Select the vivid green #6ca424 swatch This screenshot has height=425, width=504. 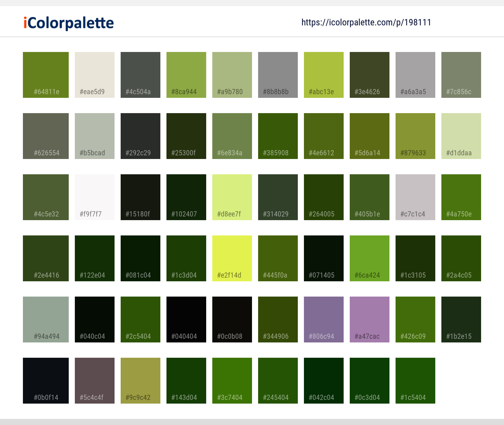pyautogui.click(x=370, y=258)
